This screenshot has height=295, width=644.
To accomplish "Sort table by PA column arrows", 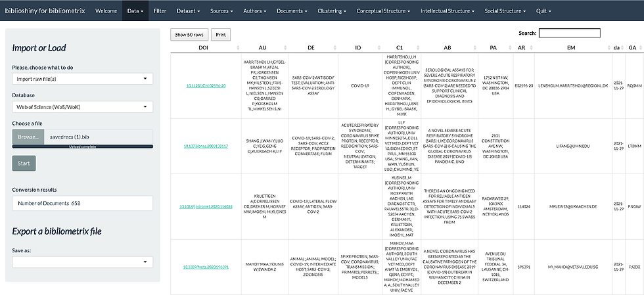I will (x=510, y=48).
